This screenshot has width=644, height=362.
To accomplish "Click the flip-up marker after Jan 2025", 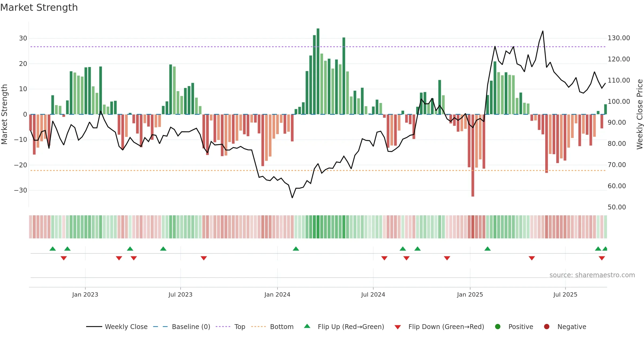I will pos(488,249).
